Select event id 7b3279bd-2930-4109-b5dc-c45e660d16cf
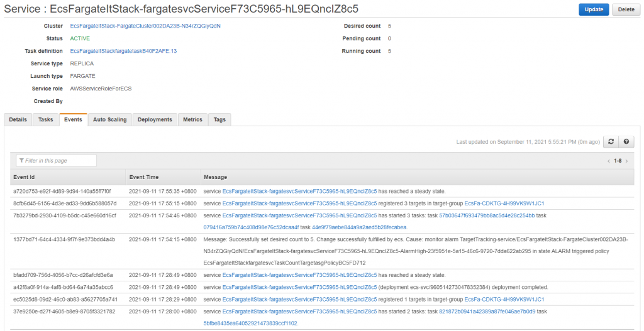Image resolution: width=644 pixels, height=331 pixels. pyautogui.click(x=65, y=215)
